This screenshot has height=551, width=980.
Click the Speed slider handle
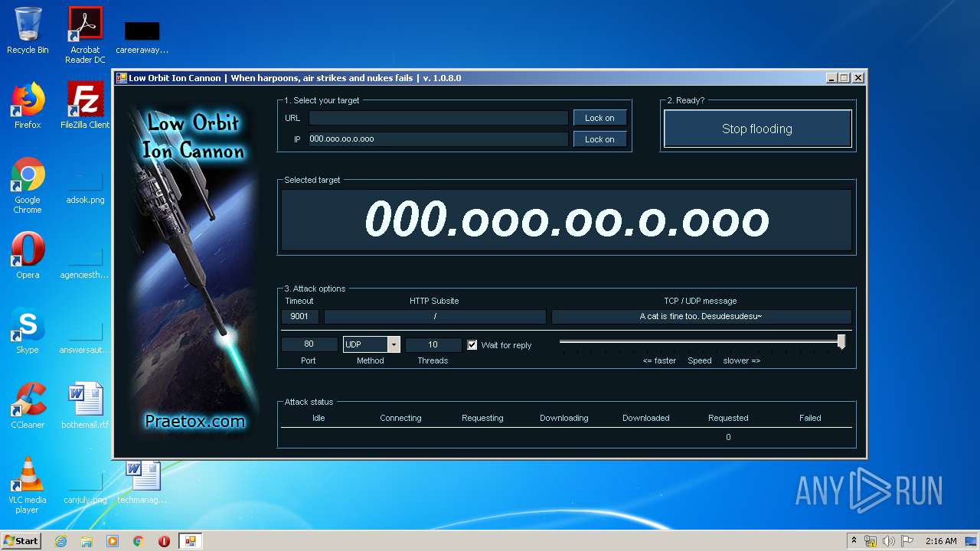[841, 341]
